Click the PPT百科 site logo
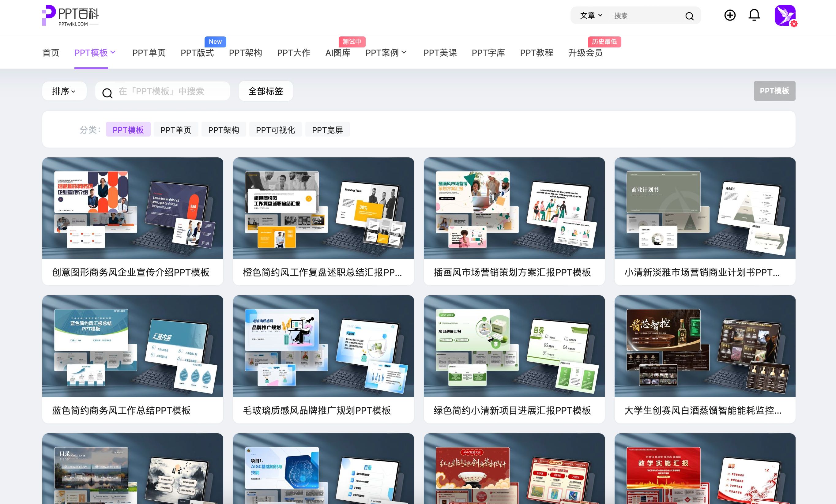Screen dimensions: 836x504 [70, 15]
